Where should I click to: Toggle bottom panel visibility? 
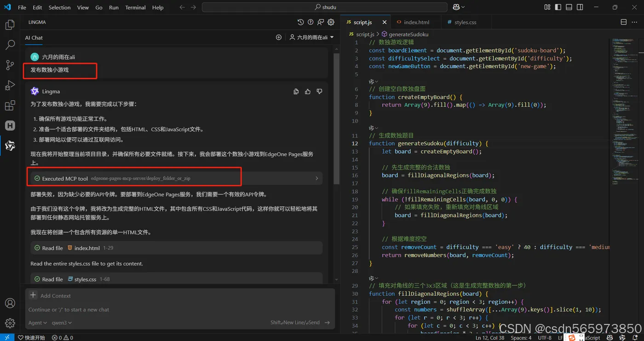pyautogui.click(x=569, y=7)
